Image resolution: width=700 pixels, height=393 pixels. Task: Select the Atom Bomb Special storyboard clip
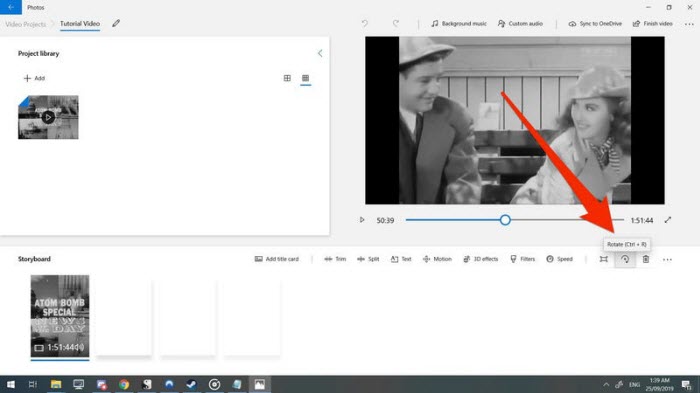60,316
